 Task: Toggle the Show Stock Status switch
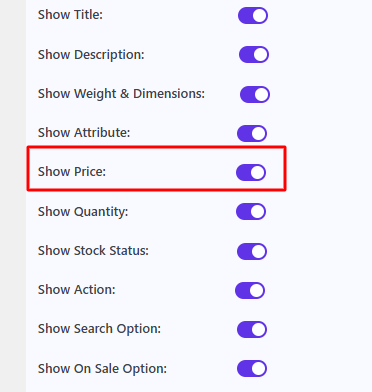point(252,251)
